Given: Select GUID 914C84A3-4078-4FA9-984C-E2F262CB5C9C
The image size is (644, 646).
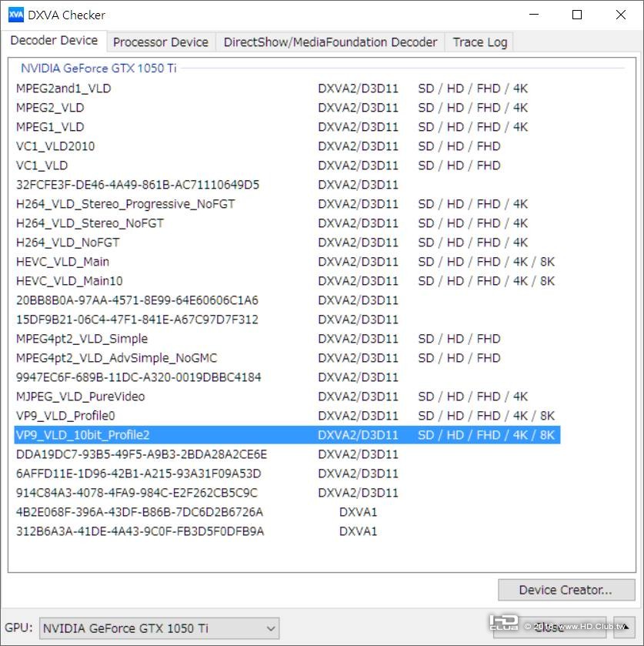Looking at the screenshot, I should (x=287, y=493).
